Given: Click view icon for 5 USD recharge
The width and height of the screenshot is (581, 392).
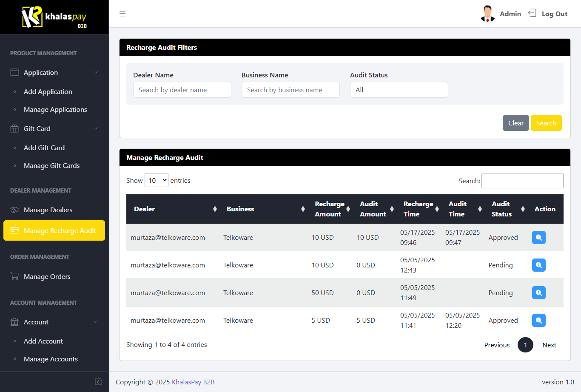Looking at the screenshot, I should coord(538,320).
